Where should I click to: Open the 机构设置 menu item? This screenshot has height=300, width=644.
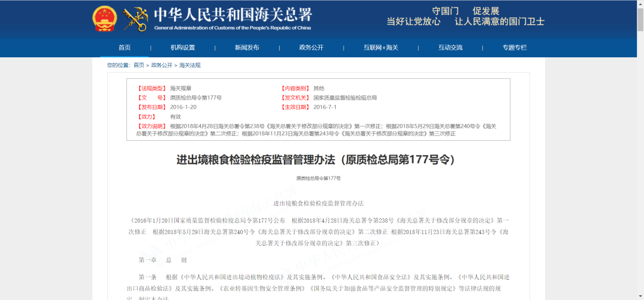(182, 48)
